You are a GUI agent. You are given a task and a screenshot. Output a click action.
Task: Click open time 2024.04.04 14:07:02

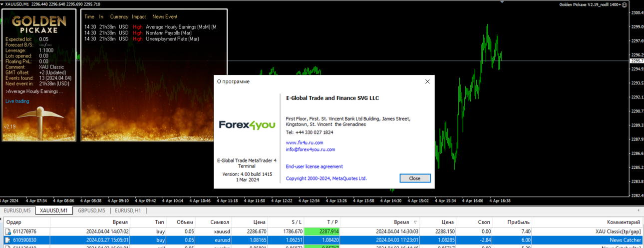[108, 232]
